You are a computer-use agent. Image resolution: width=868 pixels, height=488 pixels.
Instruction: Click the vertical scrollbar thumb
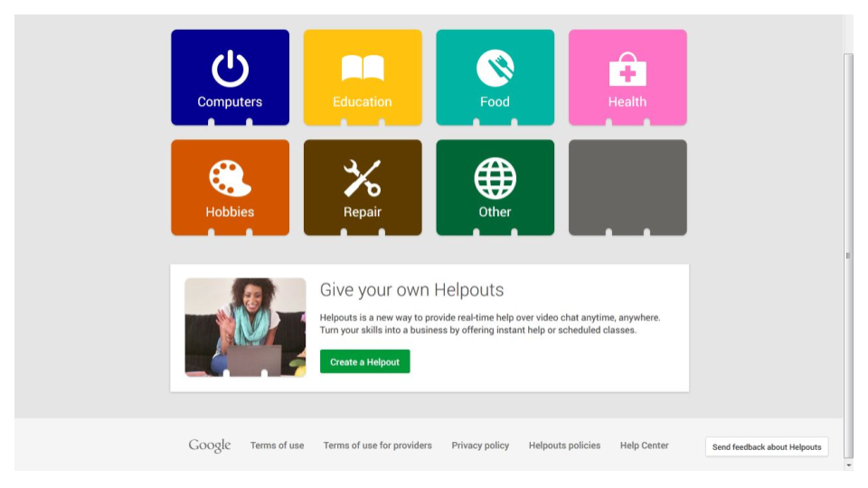tap(848, 255)
